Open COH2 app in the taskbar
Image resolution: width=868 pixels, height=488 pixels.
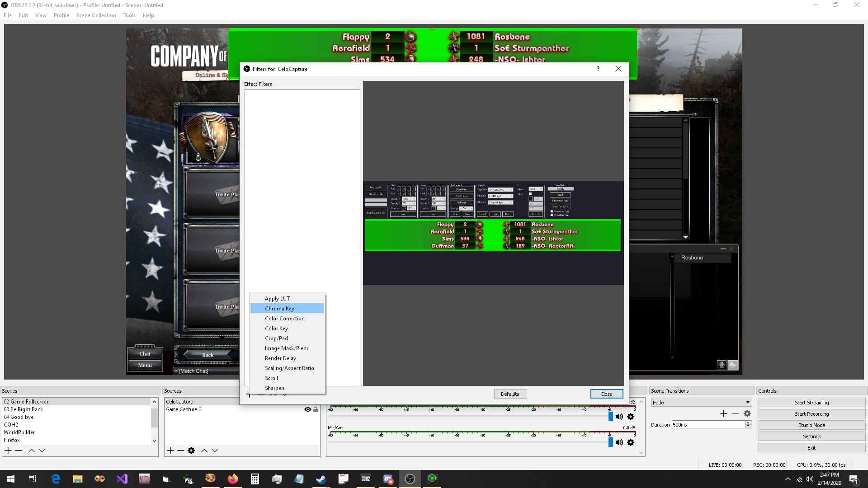365,479
